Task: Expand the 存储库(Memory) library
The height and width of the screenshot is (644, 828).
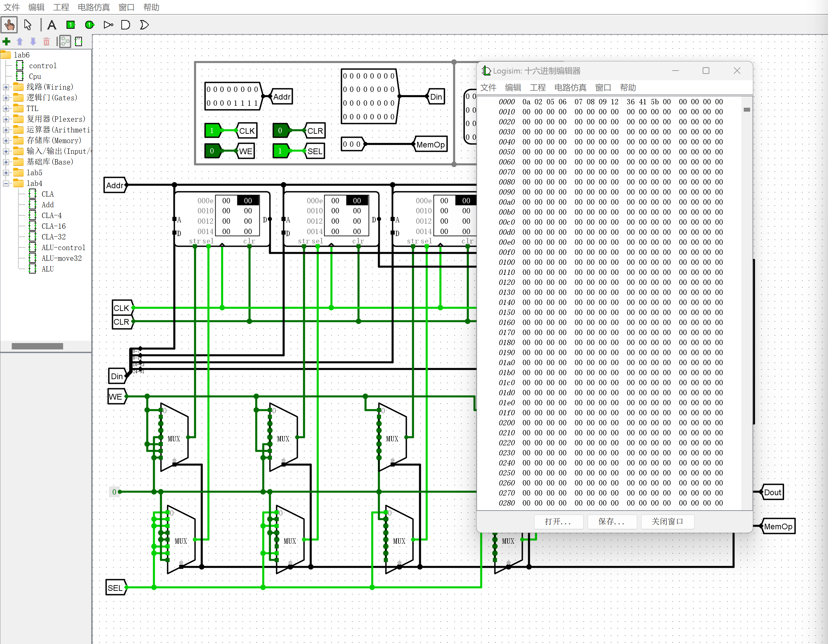Action: tap(6, 141)
